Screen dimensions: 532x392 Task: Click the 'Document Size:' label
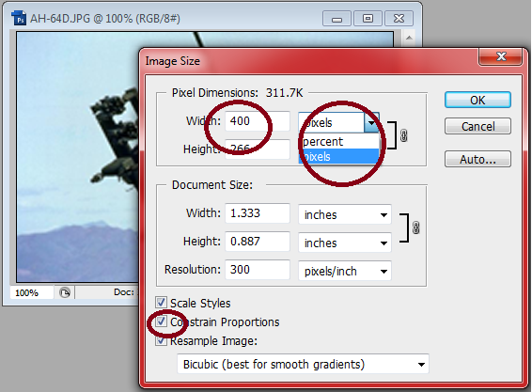(212, 185)
